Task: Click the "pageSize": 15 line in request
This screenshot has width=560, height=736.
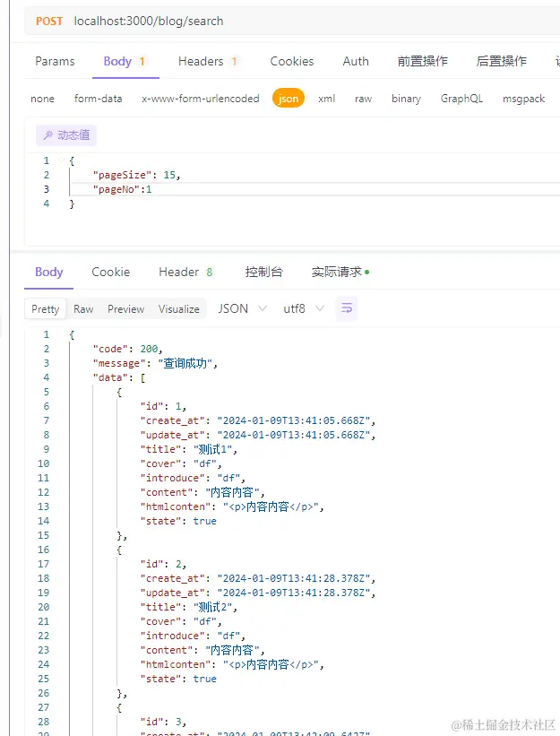Action: (x=136, y=175)
